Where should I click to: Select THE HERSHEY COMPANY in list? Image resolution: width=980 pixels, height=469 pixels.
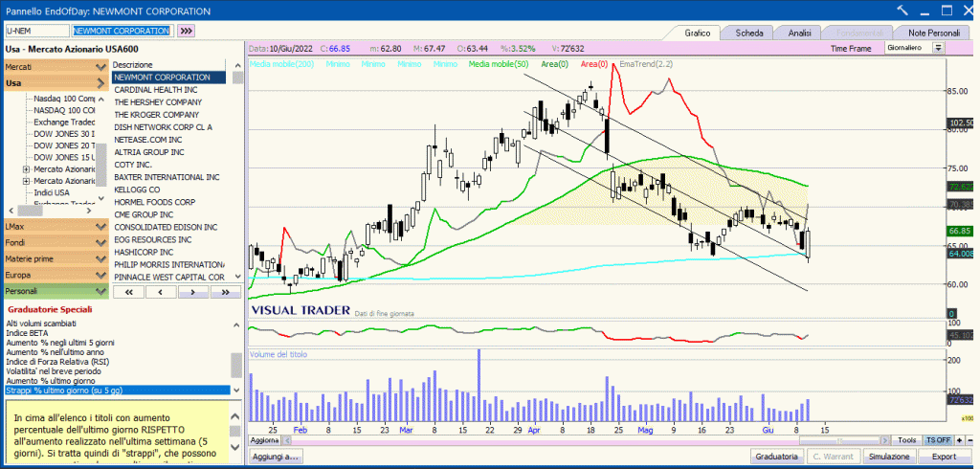tap(158, 101)
